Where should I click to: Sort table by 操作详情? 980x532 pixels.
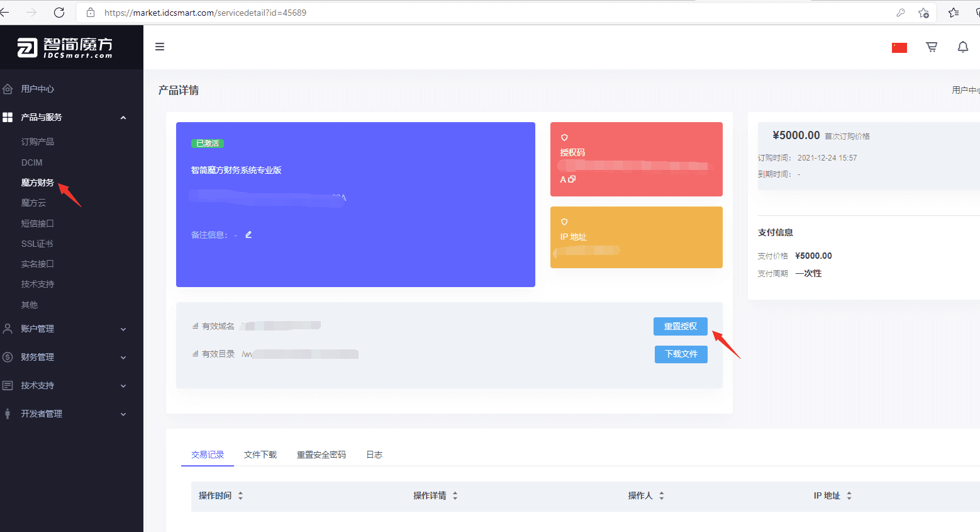(455, 496)
